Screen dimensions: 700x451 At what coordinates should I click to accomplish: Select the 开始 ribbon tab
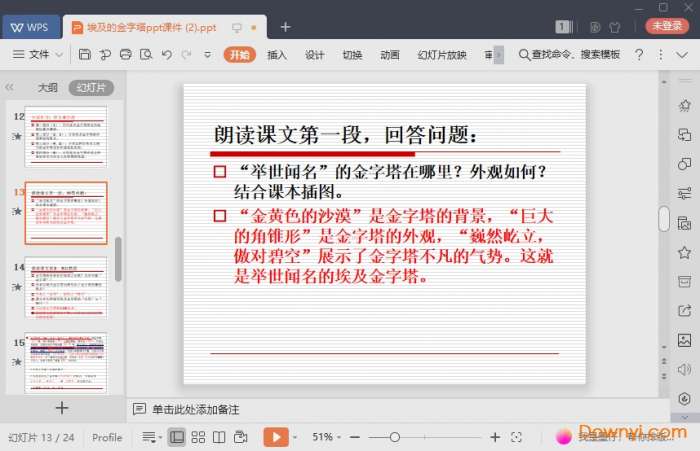coord(239,54)
